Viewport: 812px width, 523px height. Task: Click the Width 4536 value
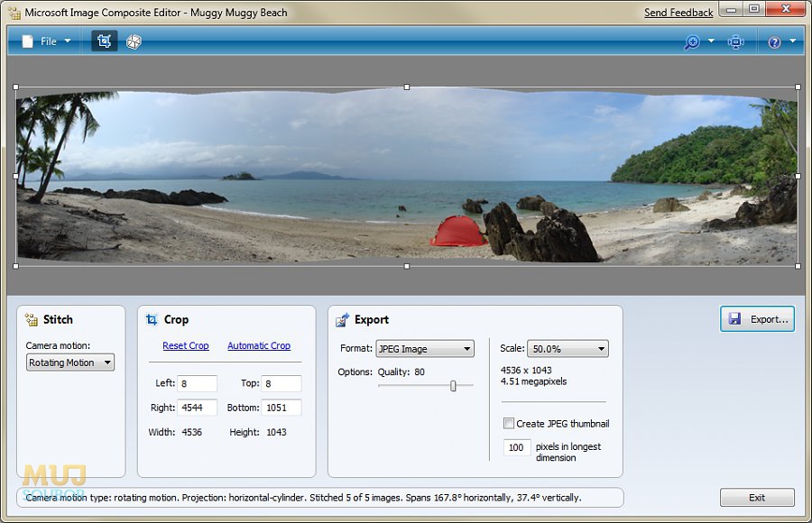coord(191,432)
